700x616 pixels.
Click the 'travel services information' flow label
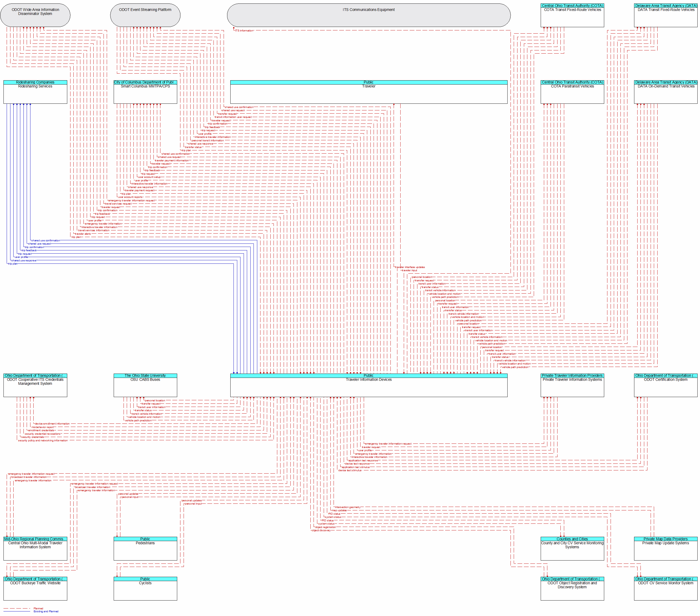point(94,231)
